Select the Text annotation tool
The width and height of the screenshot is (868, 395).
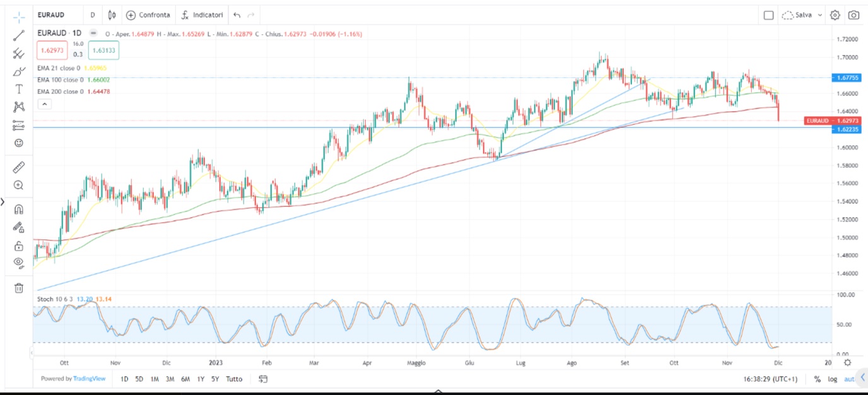19,89
